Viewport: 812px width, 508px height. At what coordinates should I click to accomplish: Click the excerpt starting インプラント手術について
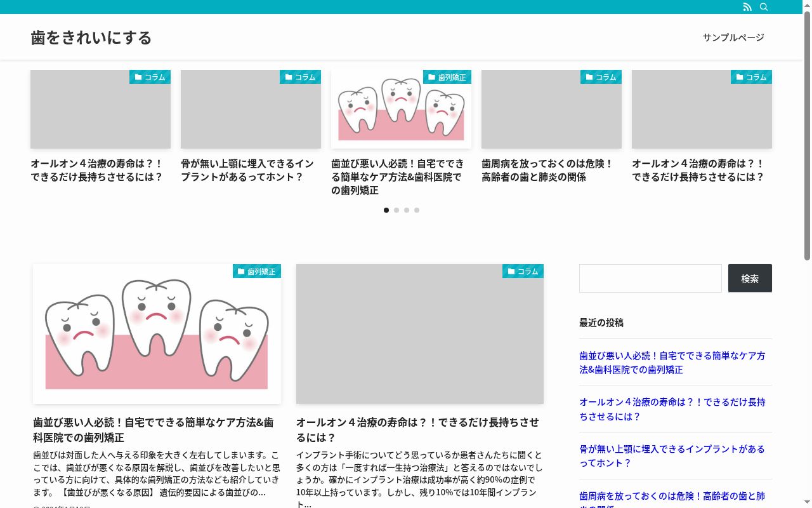(x=419, y=480)
